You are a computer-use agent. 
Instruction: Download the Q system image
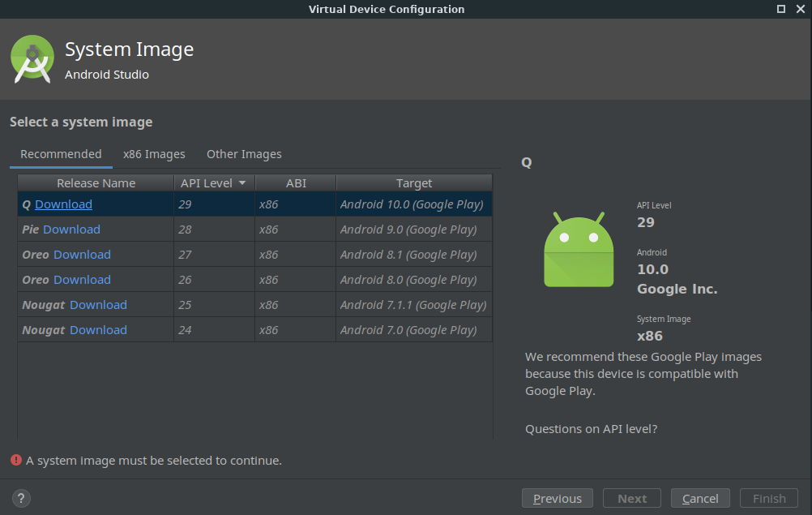click(x=63, y=204)
